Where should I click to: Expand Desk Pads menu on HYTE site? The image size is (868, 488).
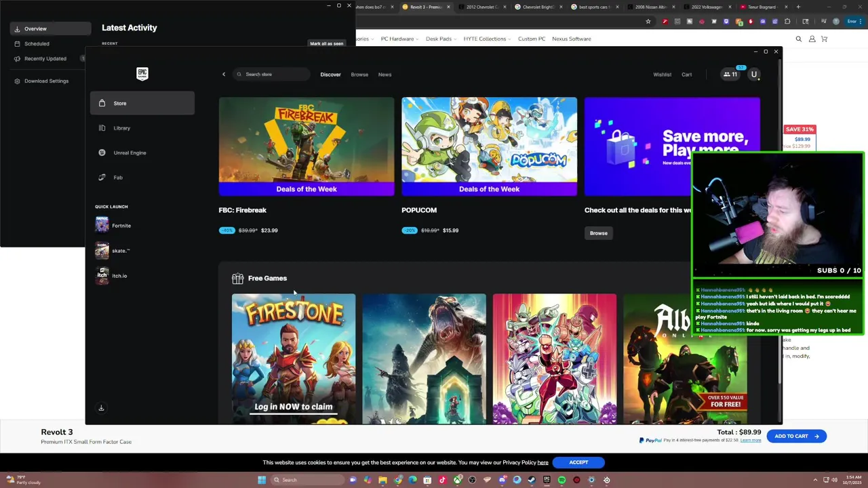tap(441, 39)
